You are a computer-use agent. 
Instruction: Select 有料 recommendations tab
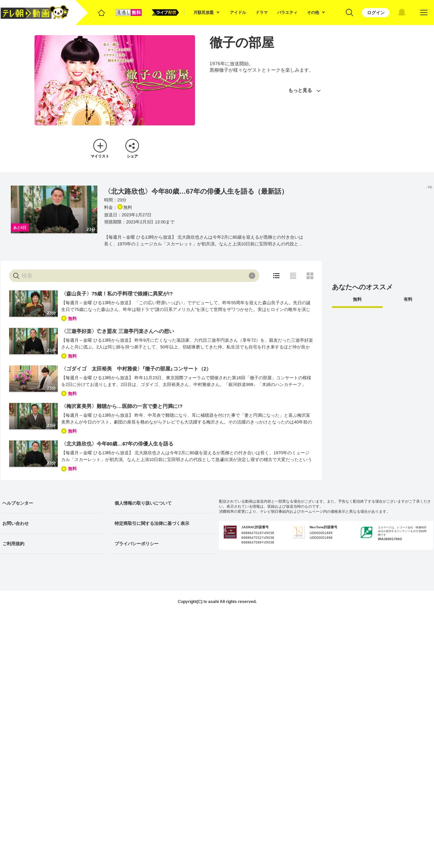408,299
